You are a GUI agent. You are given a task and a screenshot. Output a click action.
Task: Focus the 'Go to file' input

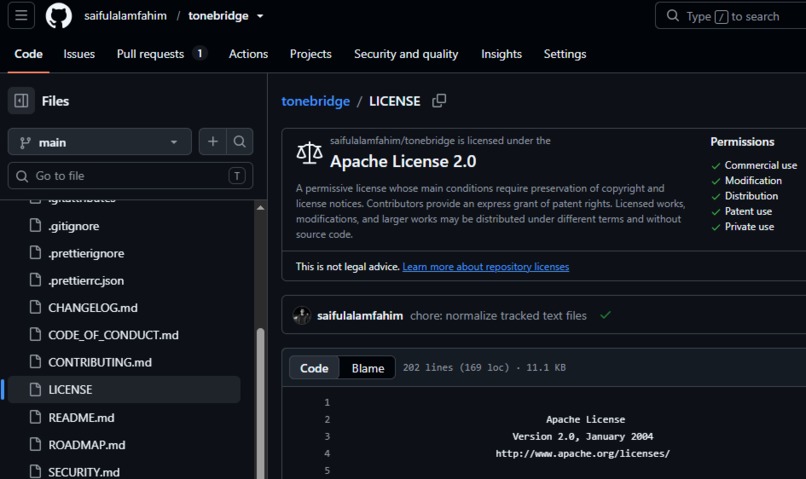[x=130, y=176]
